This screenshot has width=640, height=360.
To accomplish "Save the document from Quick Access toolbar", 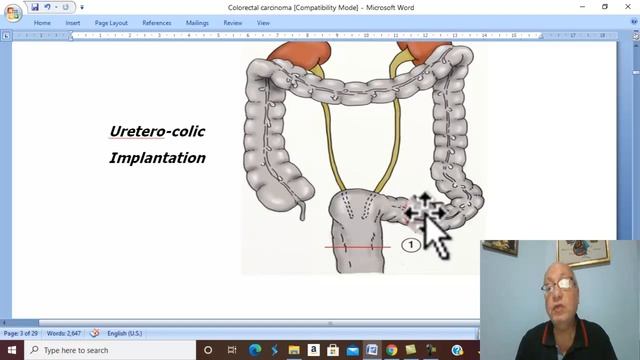I will coord(35,7).
